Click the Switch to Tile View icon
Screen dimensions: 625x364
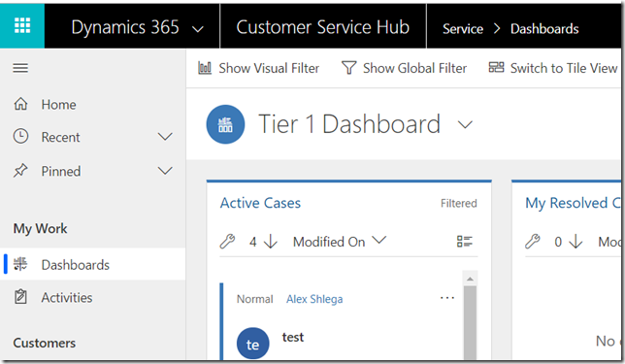tap(496, 67)
